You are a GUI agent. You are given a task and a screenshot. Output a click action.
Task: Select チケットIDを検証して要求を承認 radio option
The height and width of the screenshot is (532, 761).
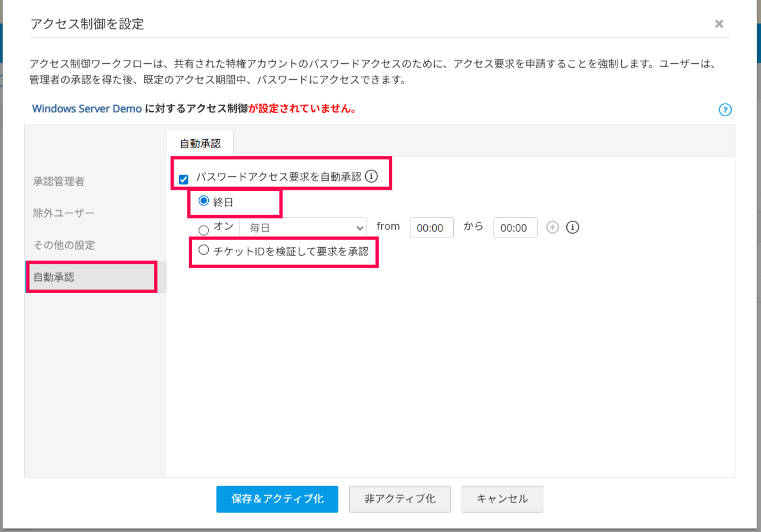pos(204,250)
